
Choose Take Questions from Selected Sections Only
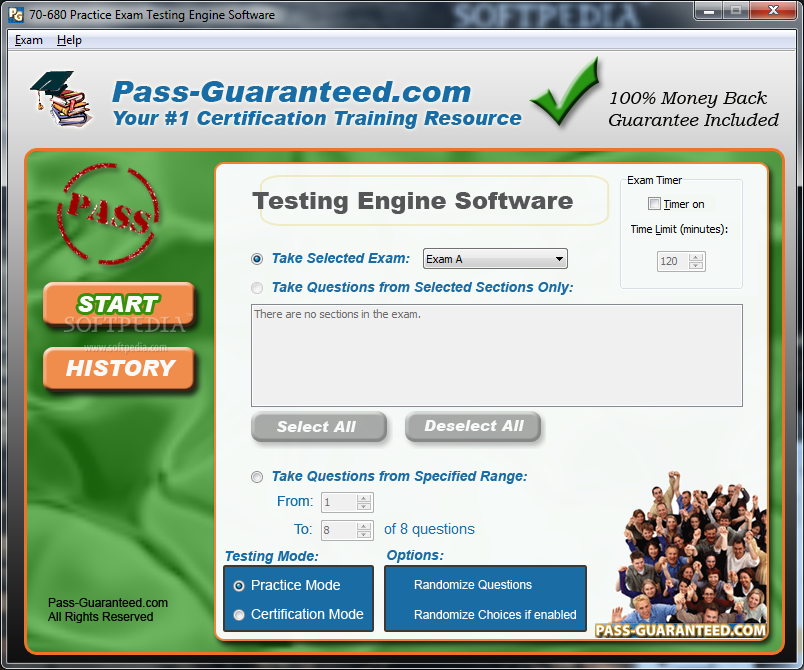[x=257, y=288]
